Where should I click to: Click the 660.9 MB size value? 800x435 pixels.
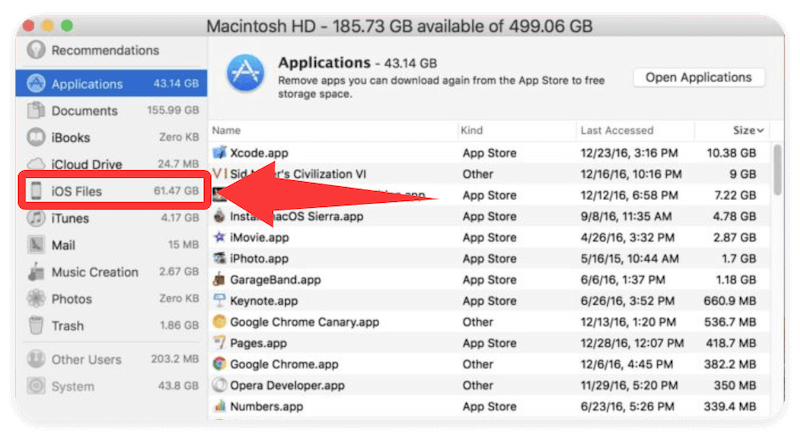pyautogui.click(x=730, y=301)
